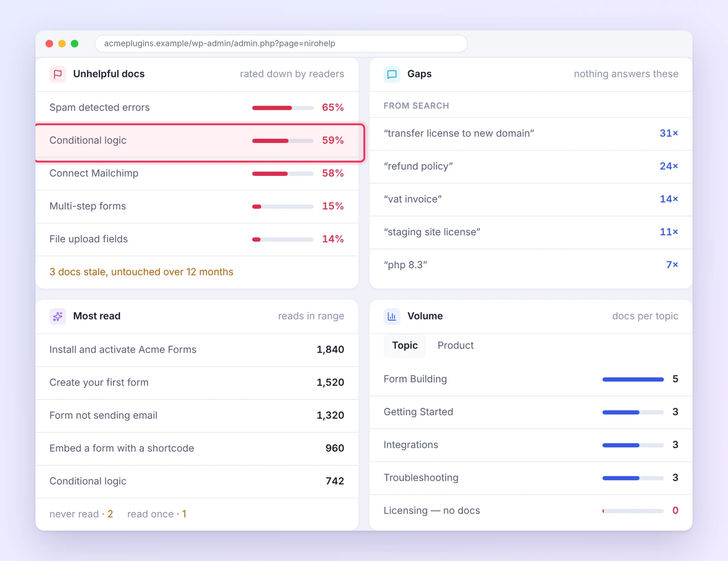Open the "vat invoice" search gap
728x561 pixels.
point(531,199)
